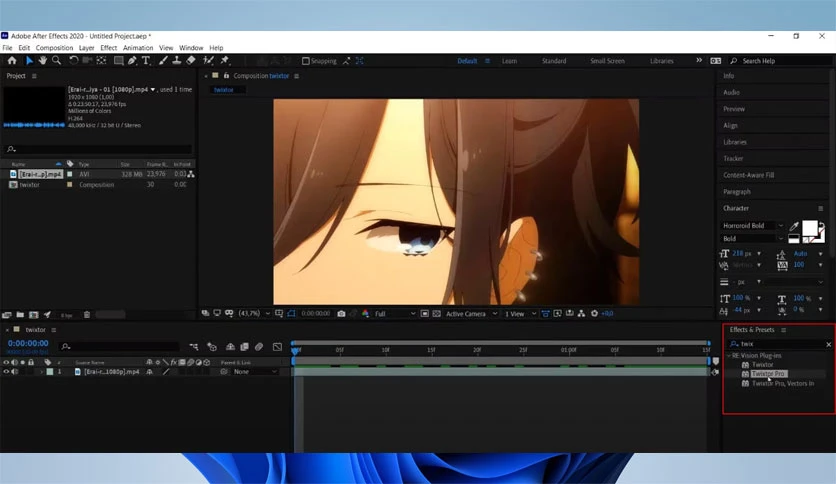
Task: Open the channel and color management icon
Action: 365,313
